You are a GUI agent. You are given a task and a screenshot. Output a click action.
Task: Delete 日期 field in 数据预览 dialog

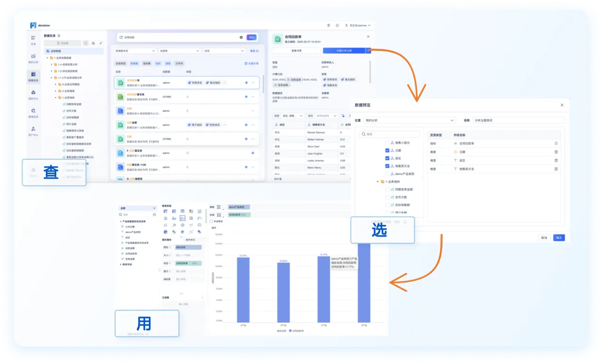[556, 152]
